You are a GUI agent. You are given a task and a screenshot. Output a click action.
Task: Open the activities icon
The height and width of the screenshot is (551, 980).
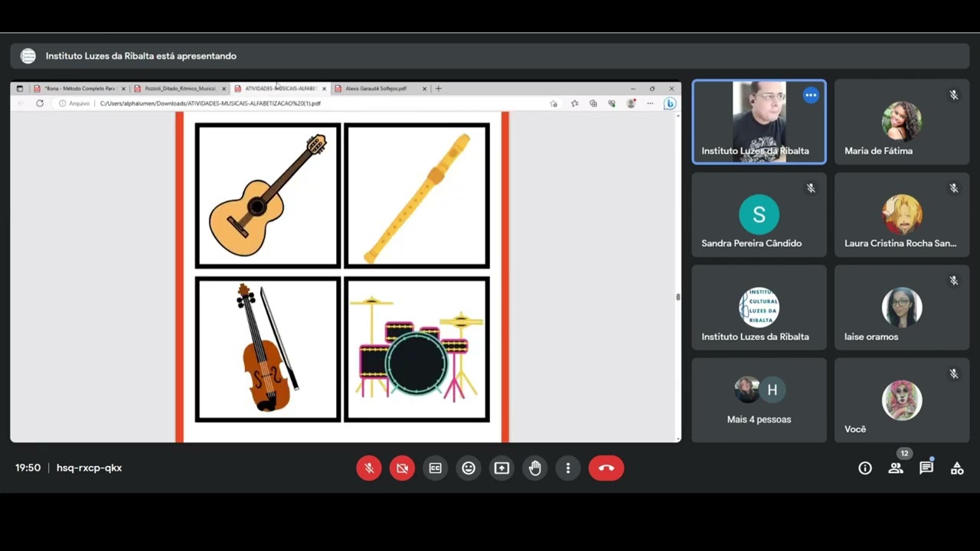(x=957, y=468)
